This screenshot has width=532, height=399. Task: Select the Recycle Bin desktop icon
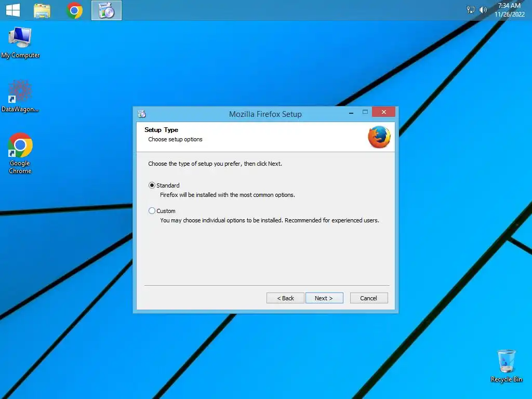[506, 366]
